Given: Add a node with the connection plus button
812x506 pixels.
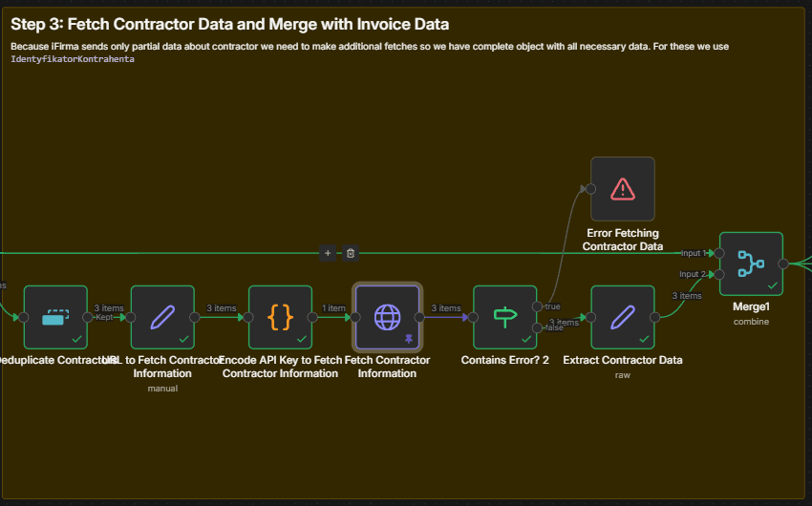Looking at the screenshot, I should [328, 253].
